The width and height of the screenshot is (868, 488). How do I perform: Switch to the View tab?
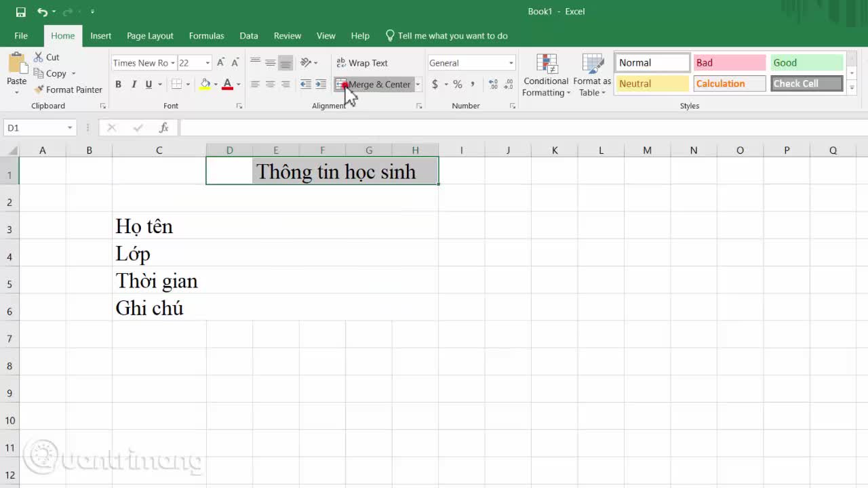coord(326,36)
